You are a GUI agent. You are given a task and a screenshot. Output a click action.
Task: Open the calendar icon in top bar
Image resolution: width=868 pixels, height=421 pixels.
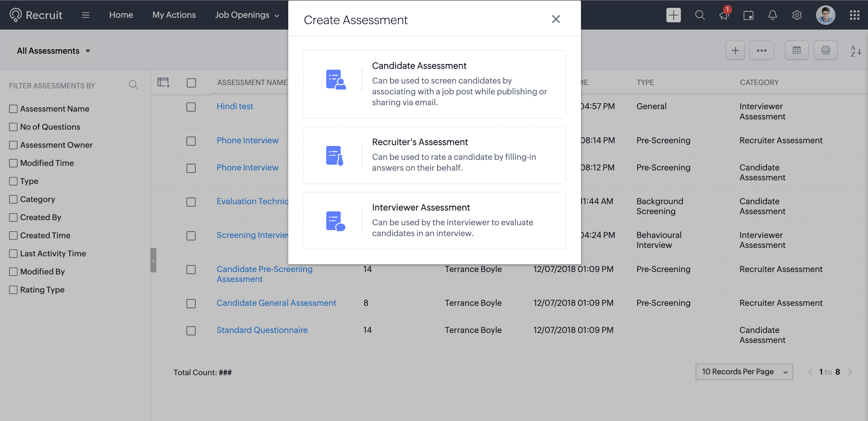coord(748,15)
